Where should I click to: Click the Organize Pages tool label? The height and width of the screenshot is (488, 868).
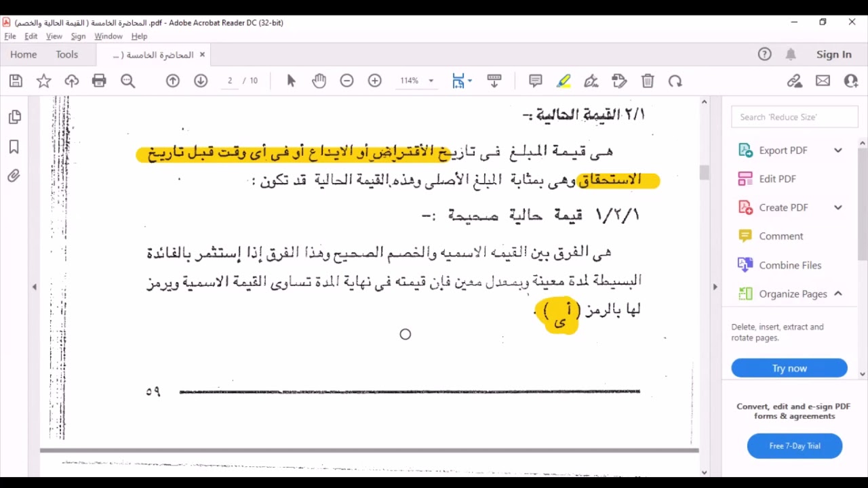793,293
